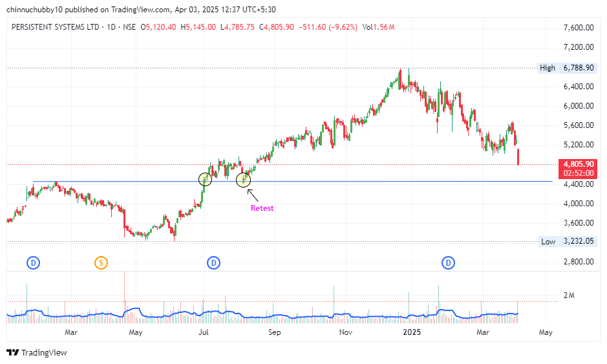The height and width of the screenshot is (364, 607).
Task: Click the May label left of Jul on time axis
Action: 136,332
